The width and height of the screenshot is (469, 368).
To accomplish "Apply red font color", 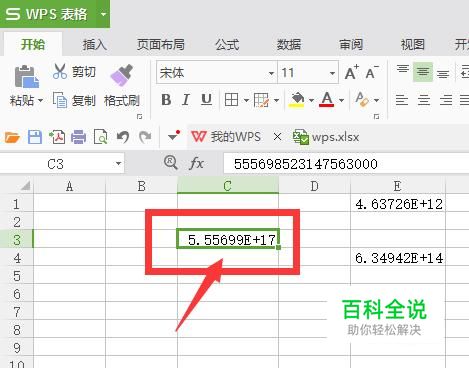I will (327, 99).
